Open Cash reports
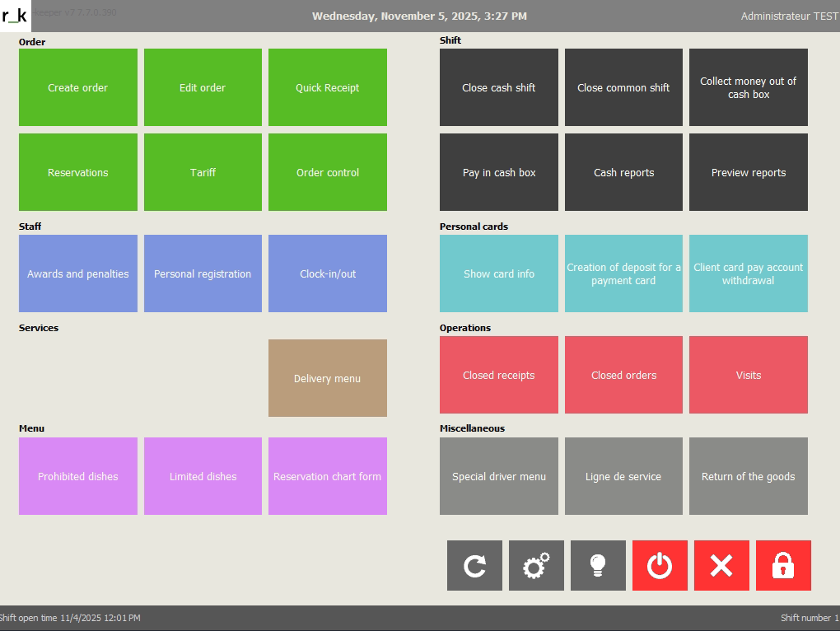Viewport: 840px width, 631px height. [623, 172]
